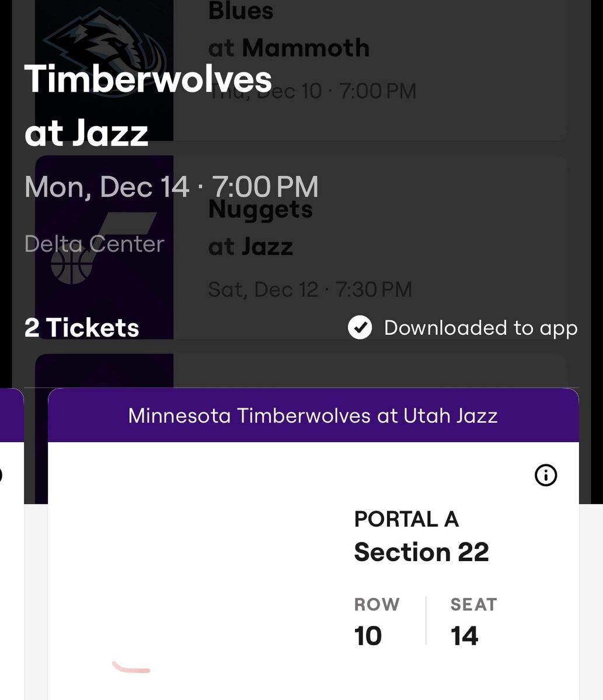Image resolution: width=603 pixels, height=700 pixels.
Task: Tap the Downloaded to app text
Action: pos(480,327)
